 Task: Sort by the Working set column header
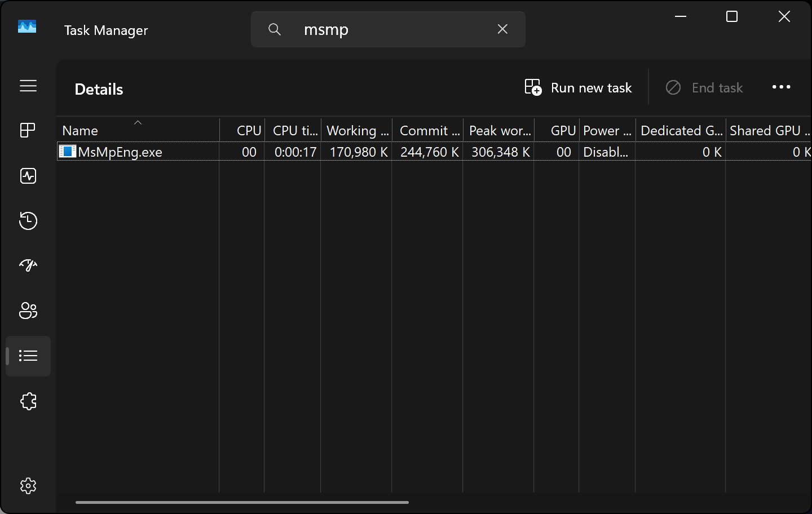pyautogui.click(x=357, y=130)
